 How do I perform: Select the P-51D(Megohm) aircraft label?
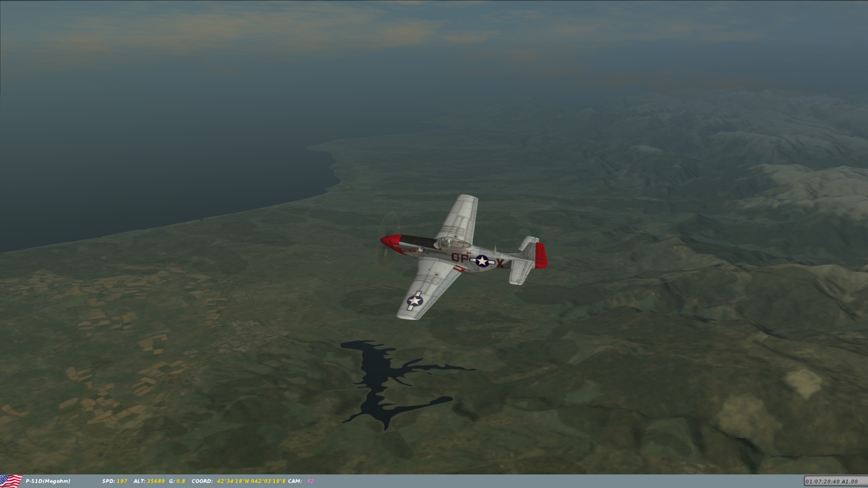pyautogui.click(x=48, y=481)
